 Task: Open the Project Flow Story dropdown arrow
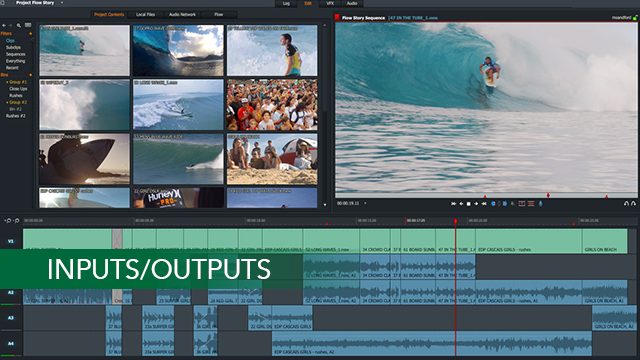click(62, 3)
